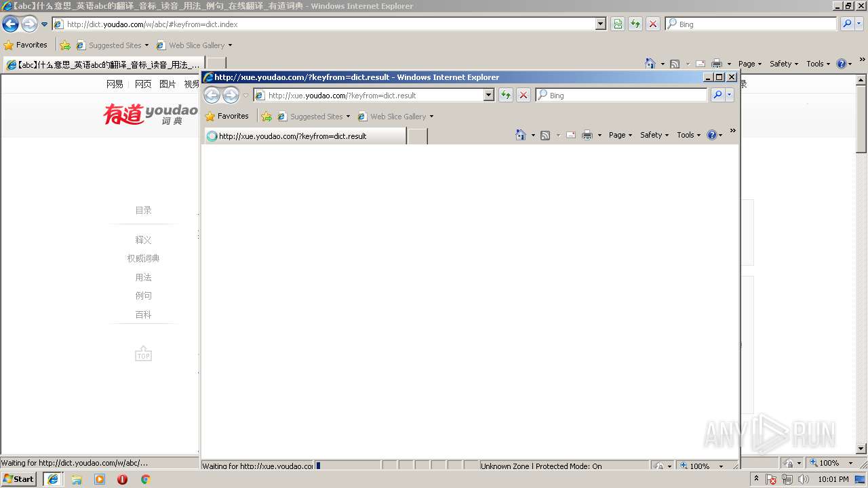Click 权威词典 link in dictionary sidebar

pyautogui.click(x=143, y=258)
